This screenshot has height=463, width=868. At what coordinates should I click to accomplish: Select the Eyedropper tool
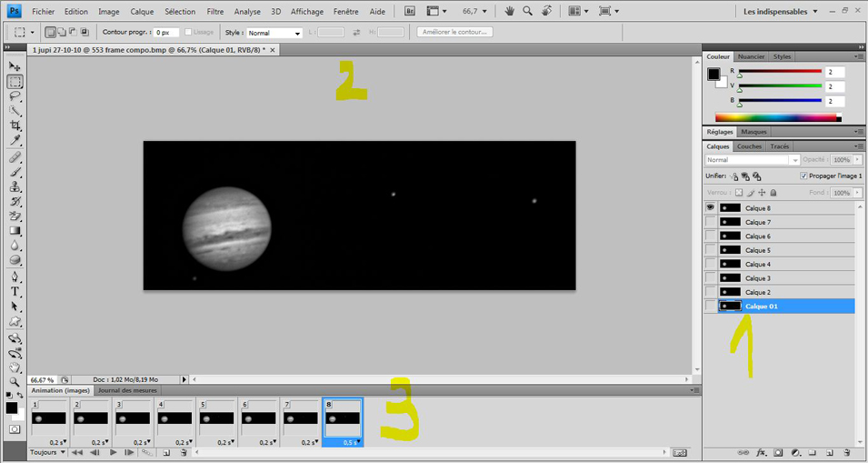point(15,140)
